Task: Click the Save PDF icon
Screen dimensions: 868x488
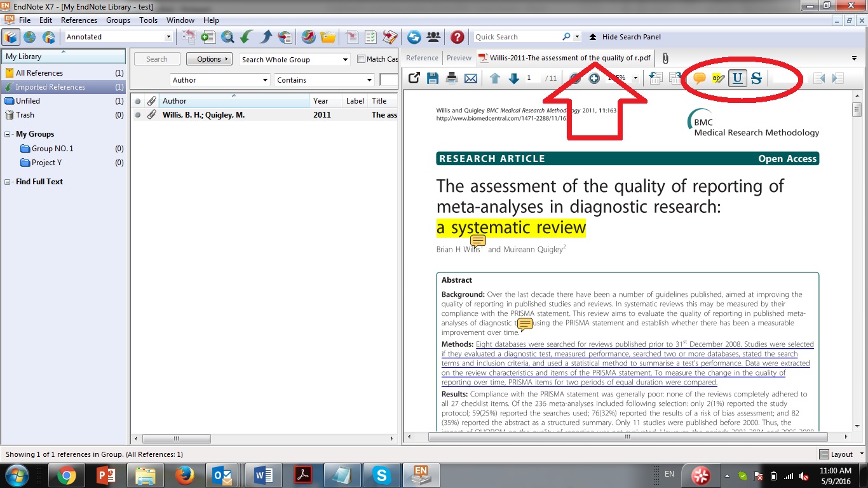Action: 433,78
